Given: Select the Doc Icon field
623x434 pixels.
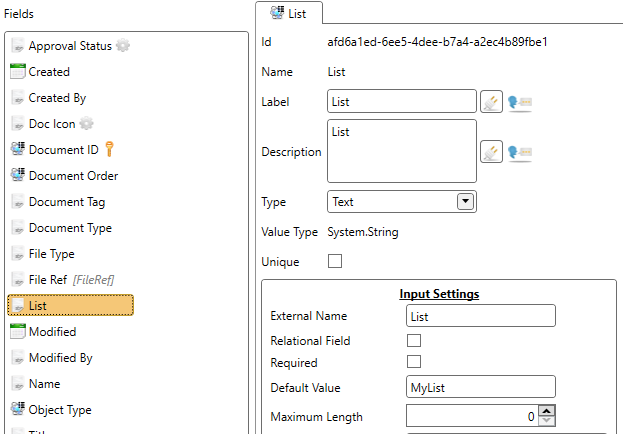Looking at the screenshot, I should coord(52,124).
